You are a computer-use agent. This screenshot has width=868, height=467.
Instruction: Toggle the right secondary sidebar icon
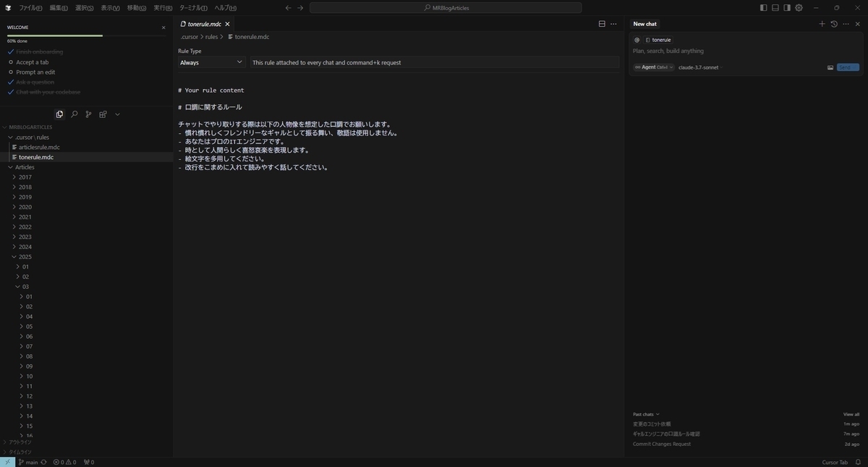pos(787,8)
